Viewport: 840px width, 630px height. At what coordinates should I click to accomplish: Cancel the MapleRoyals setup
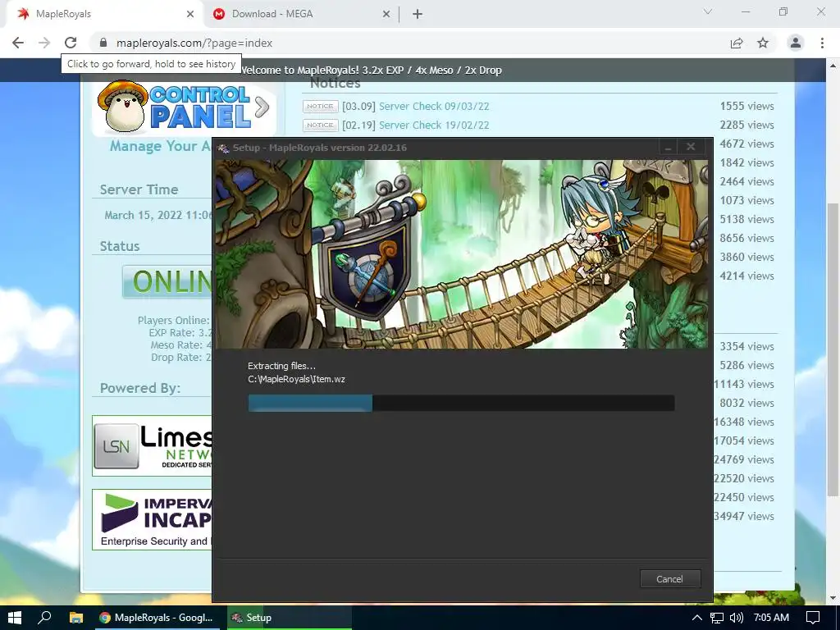click(x=670, y=578)
